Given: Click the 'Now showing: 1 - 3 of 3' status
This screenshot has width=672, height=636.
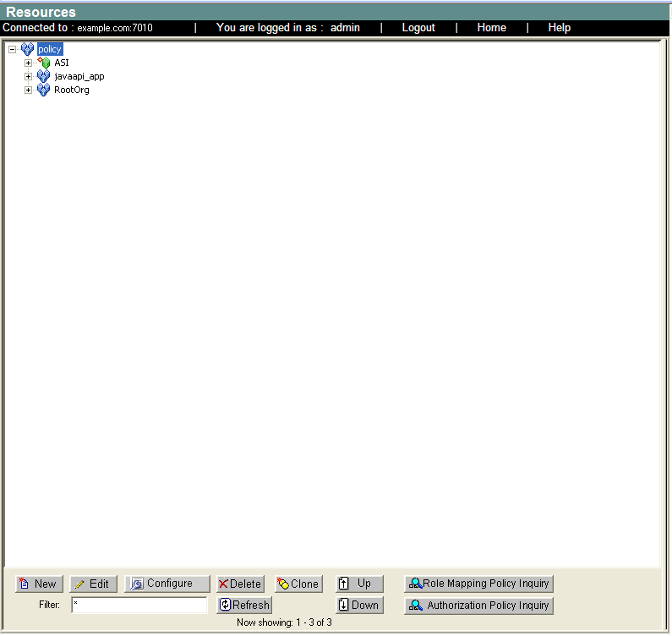Looking at the screenshot, I should [284, 622].
